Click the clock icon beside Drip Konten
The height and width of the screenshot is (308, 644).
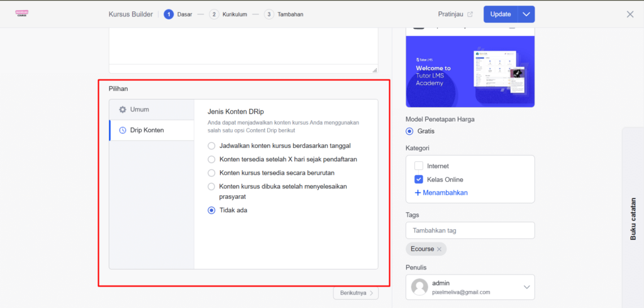[x=123, y=130]
